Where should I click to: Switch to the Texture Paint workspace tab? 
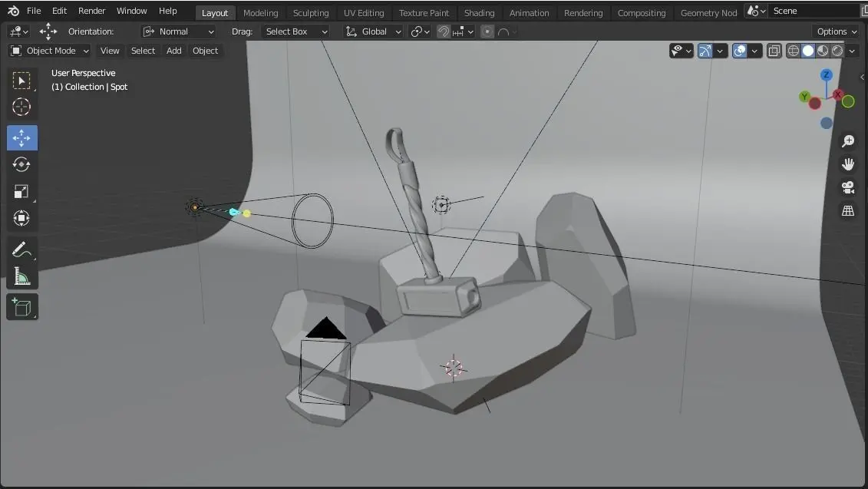click(424, 13)
